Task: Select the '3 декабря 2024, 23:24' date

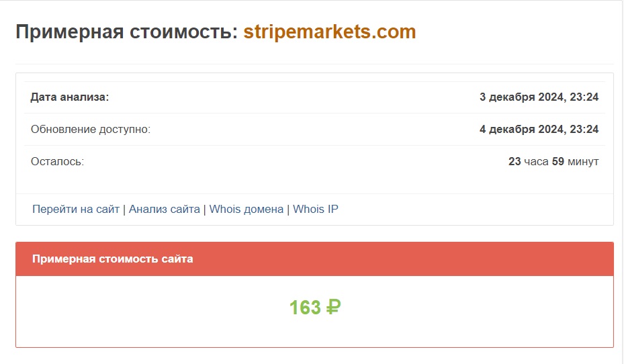Action: click(539, 97)
